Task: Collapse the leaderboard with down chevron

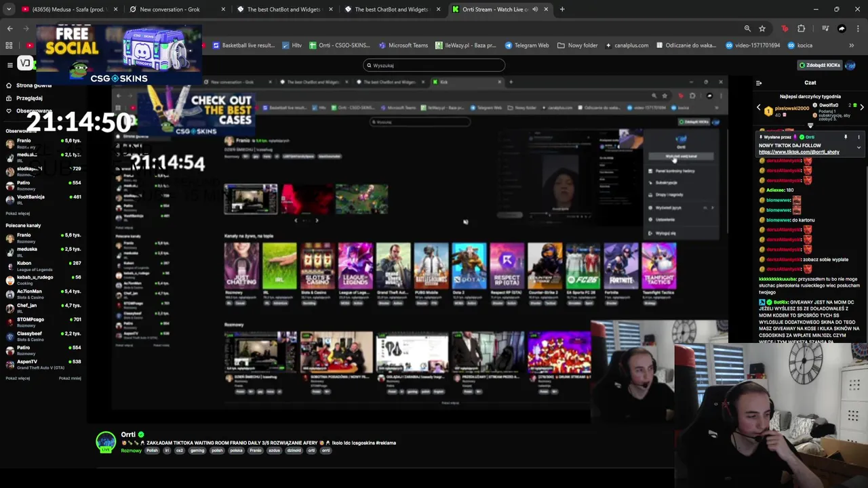Action: [x=810, y=125]
